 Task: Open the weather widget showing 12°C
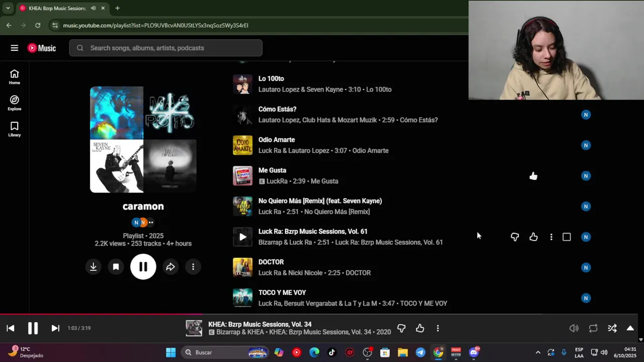pos(26,352)
